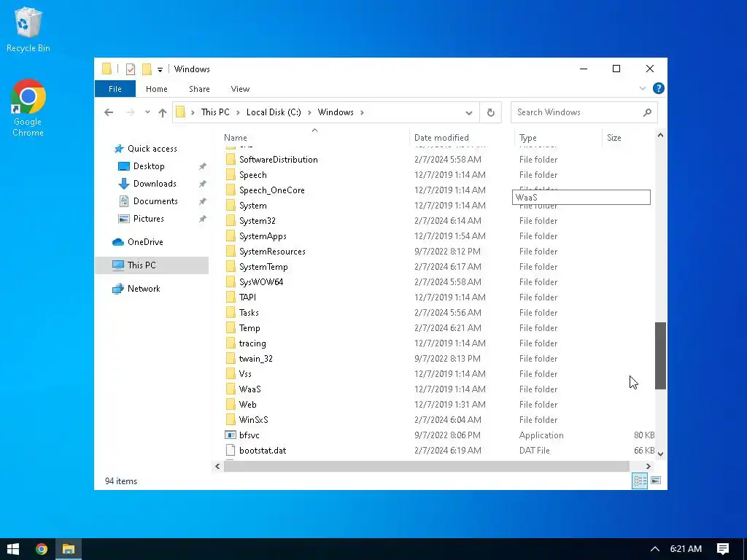
Task: Select the Temp folder icon
Action: 231,328
